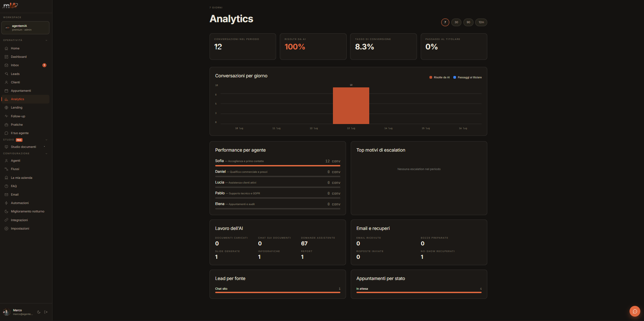Image resolution: width=644 pixels, height=321 pixels.
Task: Open Pratiche via its briefcase icon
Action: [6, 125]
